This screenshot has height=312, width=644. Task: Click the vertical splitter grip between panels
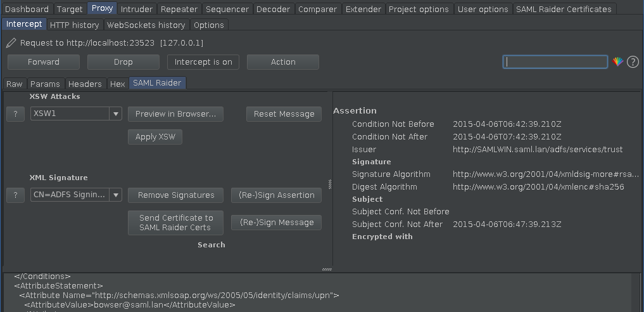pos(330,184)
